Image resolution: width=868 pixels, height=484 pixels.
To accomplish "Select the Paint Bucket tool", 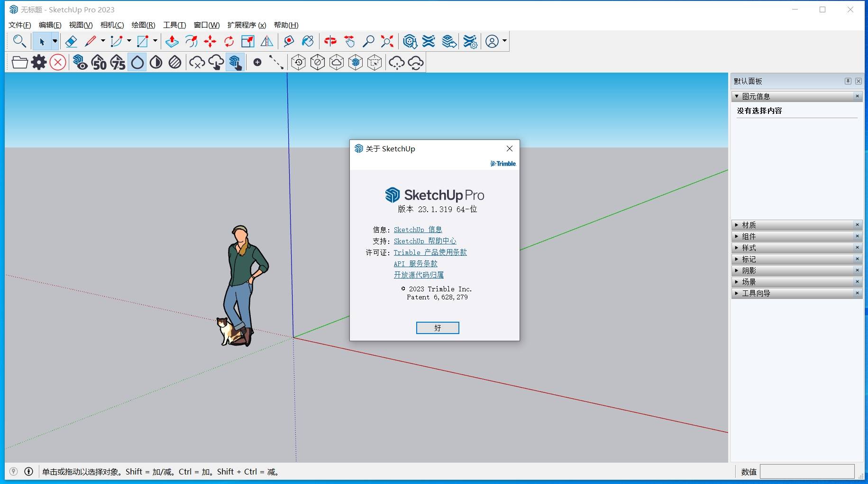I will (308, 42).
